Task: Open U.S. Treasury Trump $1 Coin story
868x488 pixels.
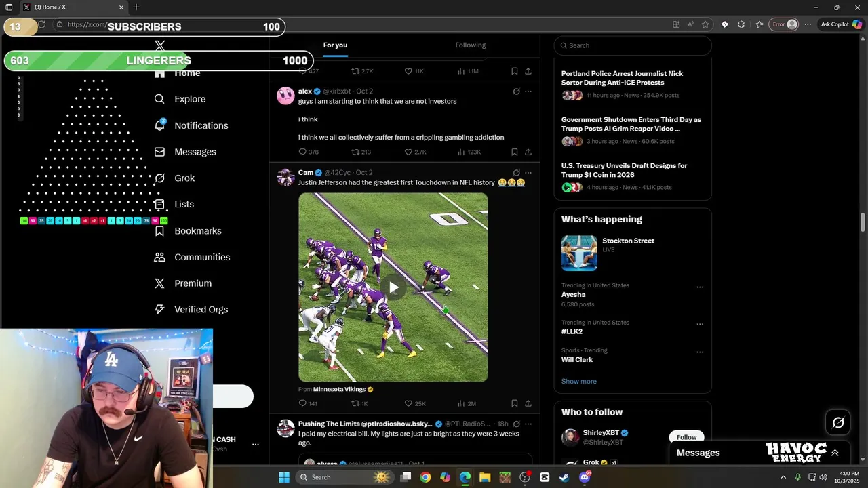Action: pyautogui.click(x=633, y=177)
